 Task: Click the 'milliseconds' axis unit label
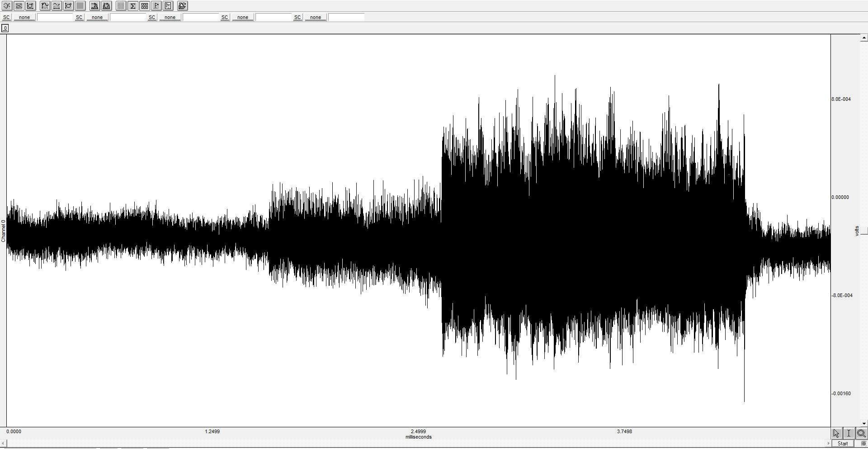(x=419, y=437)
